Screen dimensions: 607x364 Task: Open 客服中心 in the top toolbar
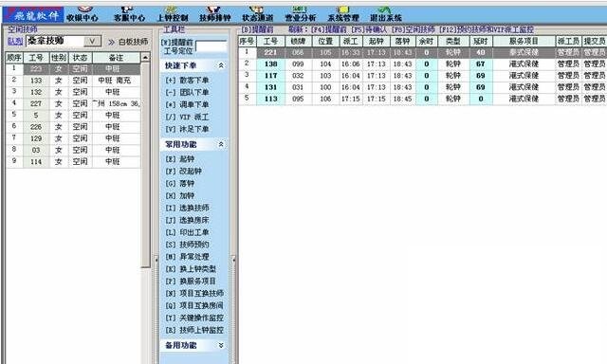click(x=129, y=14)
